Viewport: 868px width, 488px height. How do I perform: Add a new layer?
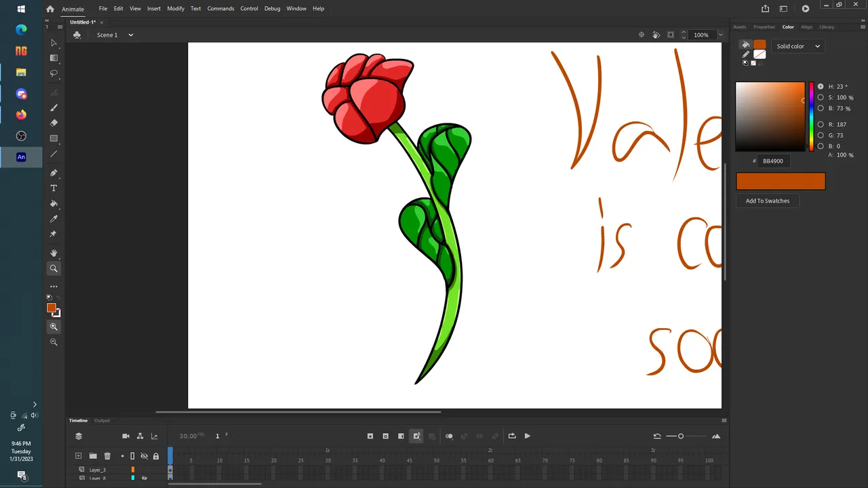(x=79, y=456)
